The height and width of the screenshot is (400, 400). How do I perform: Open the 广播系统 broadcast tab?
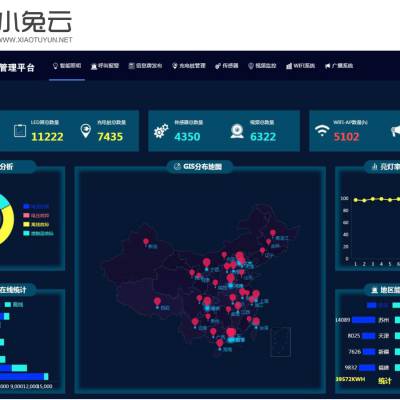339,66
